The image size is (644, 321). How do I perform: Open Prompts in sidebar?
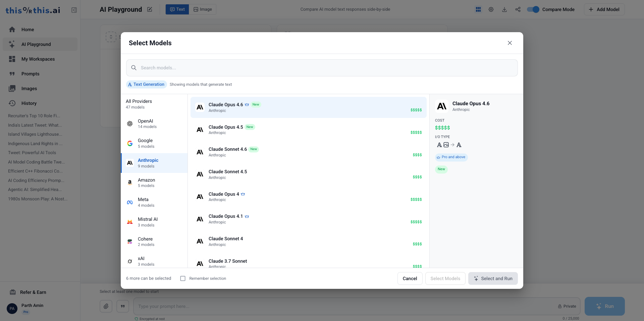click(x=40, y=74)
